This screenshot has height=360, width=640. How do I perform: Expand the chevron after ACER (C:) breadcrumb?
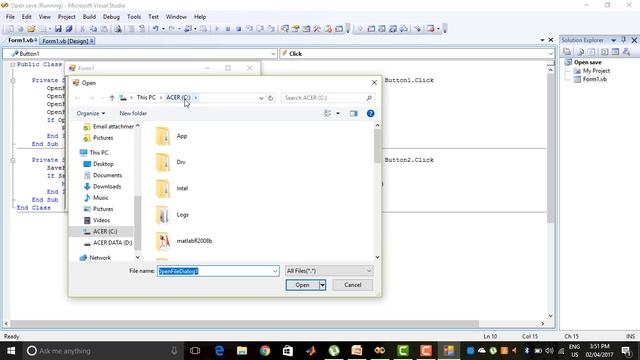196,98
